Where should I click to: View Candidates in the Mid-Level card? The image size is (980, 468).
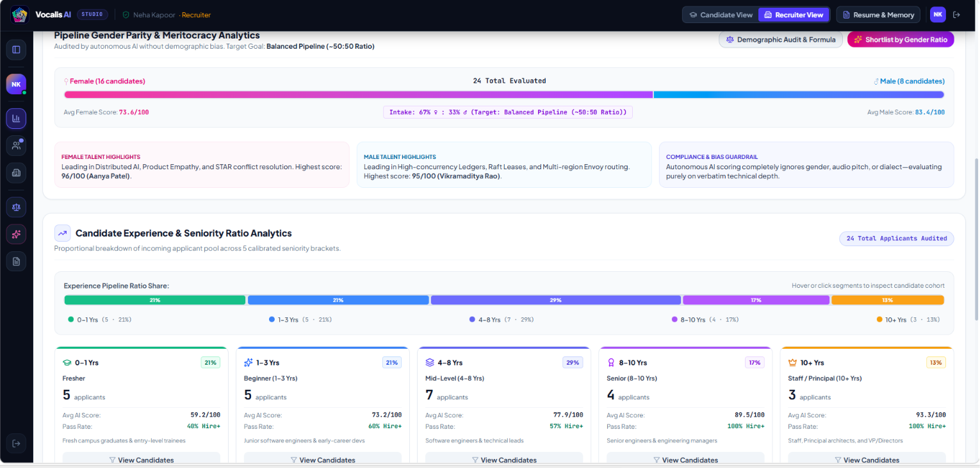504,460
